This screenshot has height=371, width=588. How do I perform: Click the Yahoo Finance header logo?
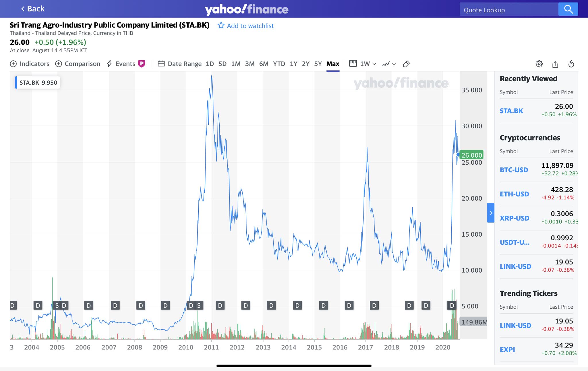pyautogui.click(x=247, y=9)
